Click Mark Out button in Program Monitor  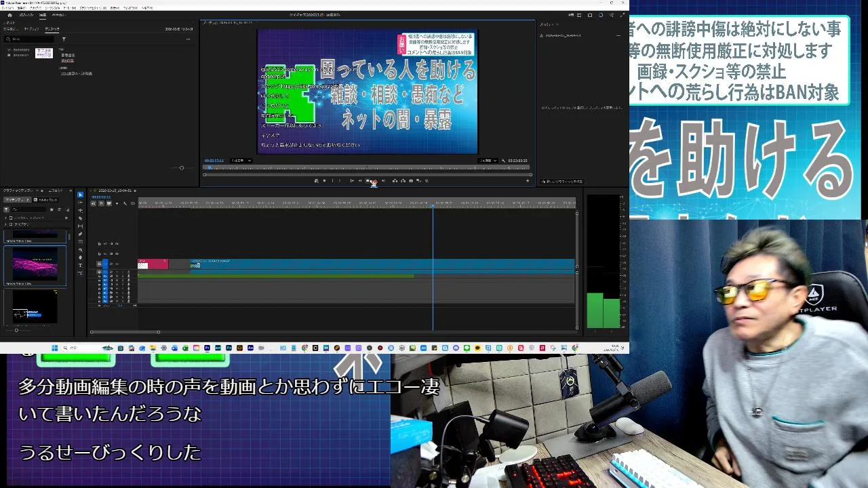(x=340, y=181)
